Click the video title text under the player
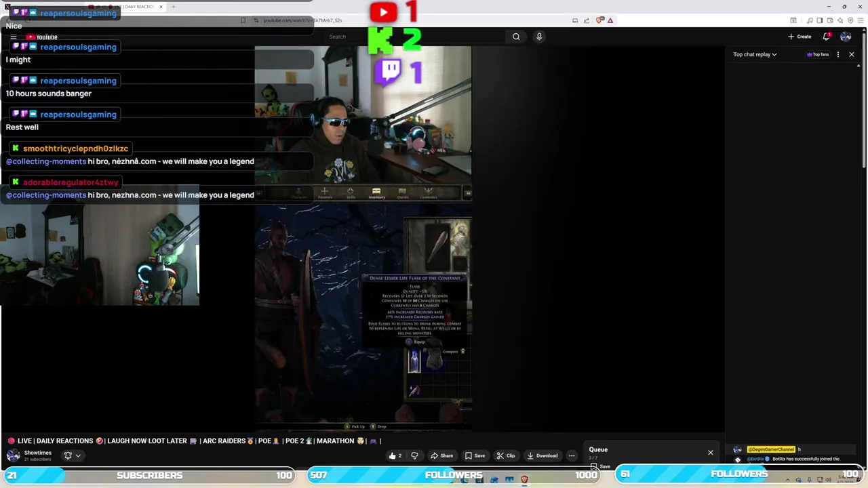This screenshot has width=868, height=488. (194, 441)
